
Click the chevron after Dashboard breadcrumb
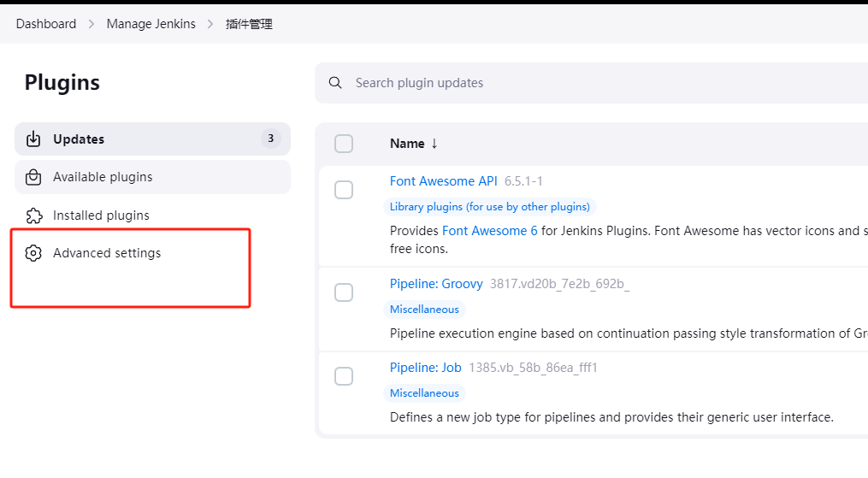click(x=92, y=24)
